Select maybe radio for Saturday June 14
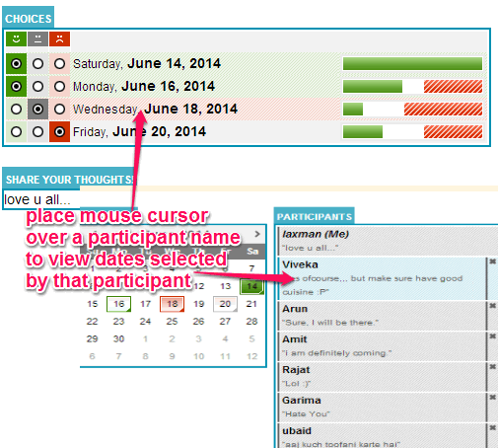Image resolution: width=498 pixels, height=448 pixels. [37, 63]
